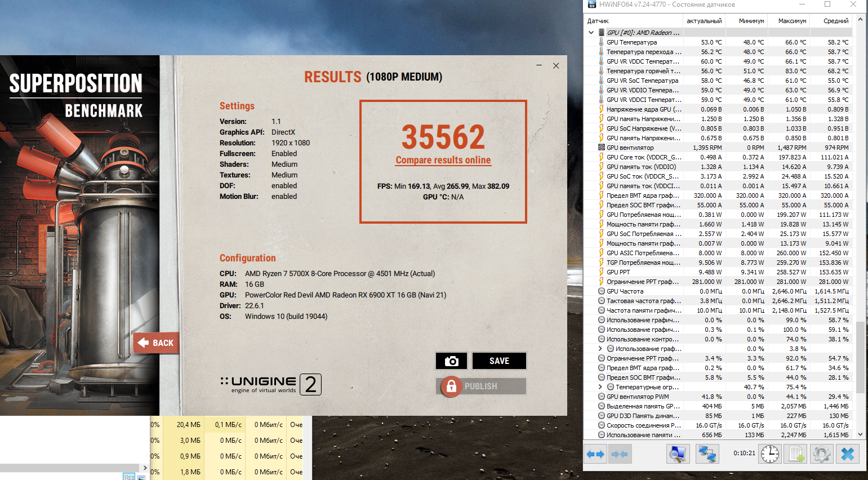The image size is (868, 480).
Task: Take a screenshot with Superposition's camera button
Action: point(452,361)
